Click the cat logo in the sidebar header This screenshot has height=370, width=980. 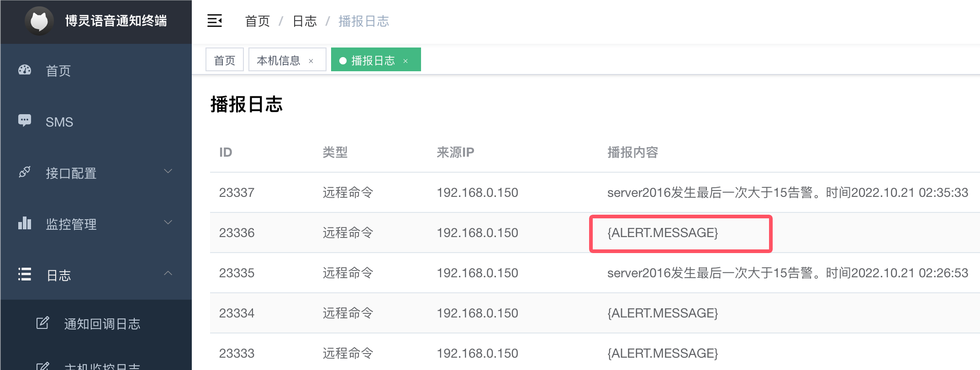point(39,21)
